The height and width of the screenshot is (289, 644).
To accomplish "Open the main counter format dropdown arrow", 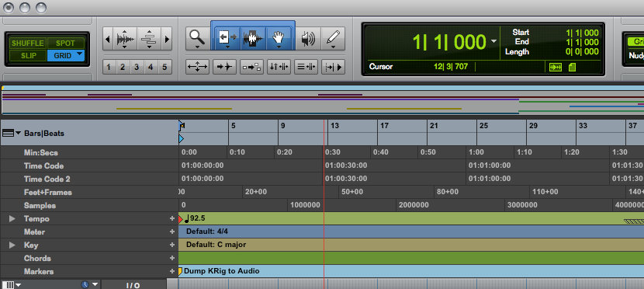I will pos(493,41).
